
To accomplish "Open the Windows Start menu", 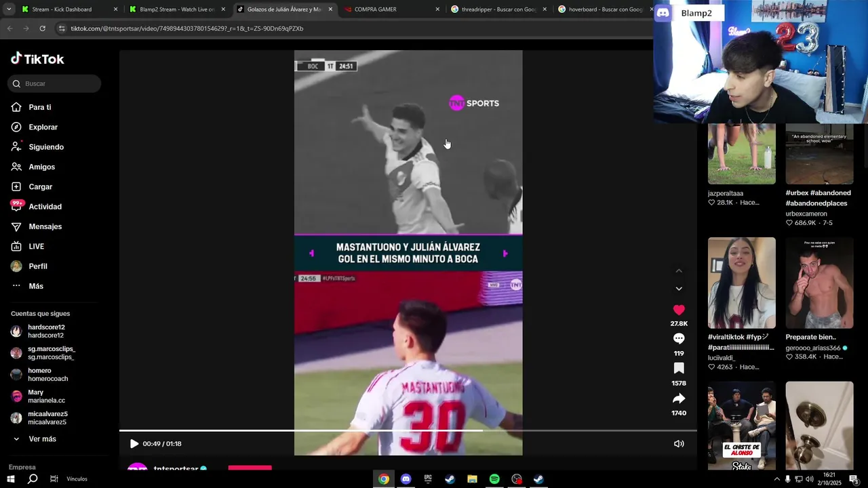I will click(x=10, y=479).
